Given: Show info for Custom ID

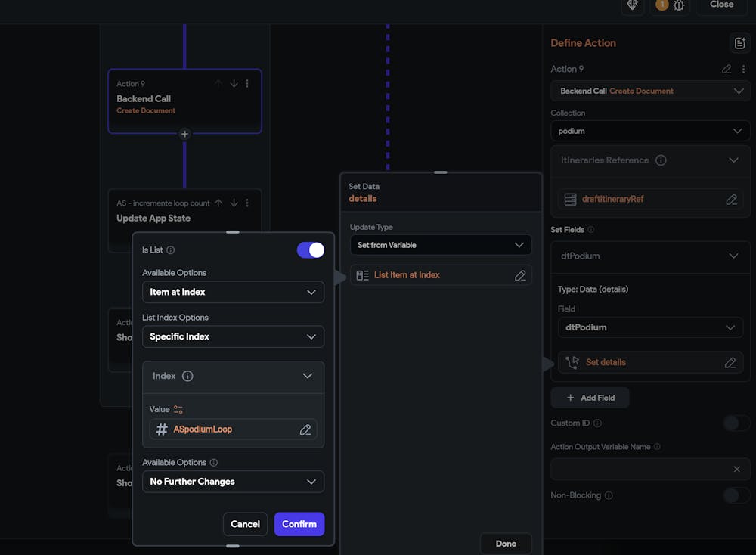Looking at the screenshot, I should 597,423.
